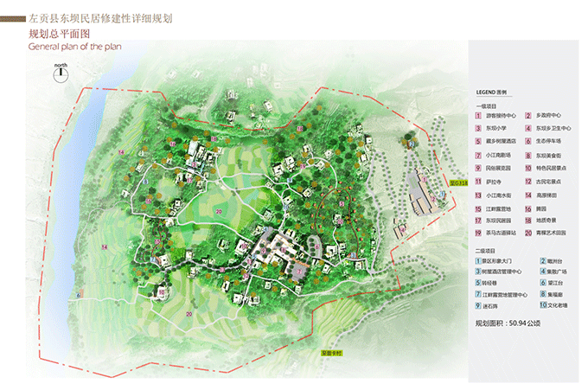Image resolution: width=588 pixels, height=390 pixels.
Task: Click pink legend number 1 for 游客接待中心
Action: coord(477,114)
